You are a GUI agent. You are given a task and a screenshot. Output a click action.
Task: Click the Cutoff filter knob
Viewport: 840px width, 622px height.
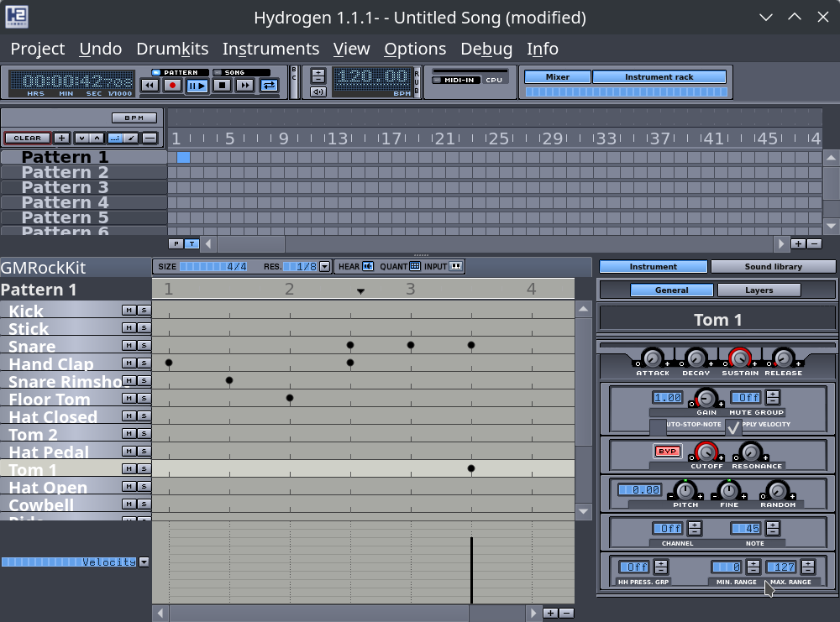706,452
